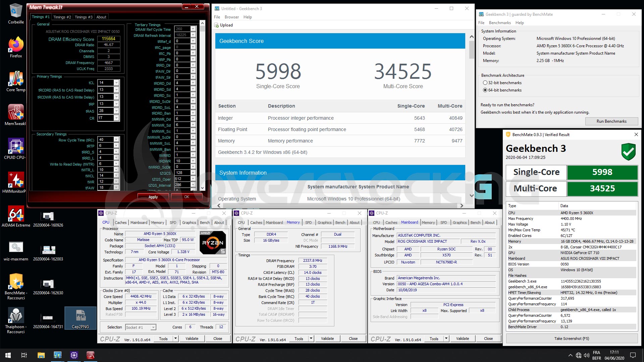Open the Firefox desktop shortcut
644x362 pixels.
click(16, 47)
